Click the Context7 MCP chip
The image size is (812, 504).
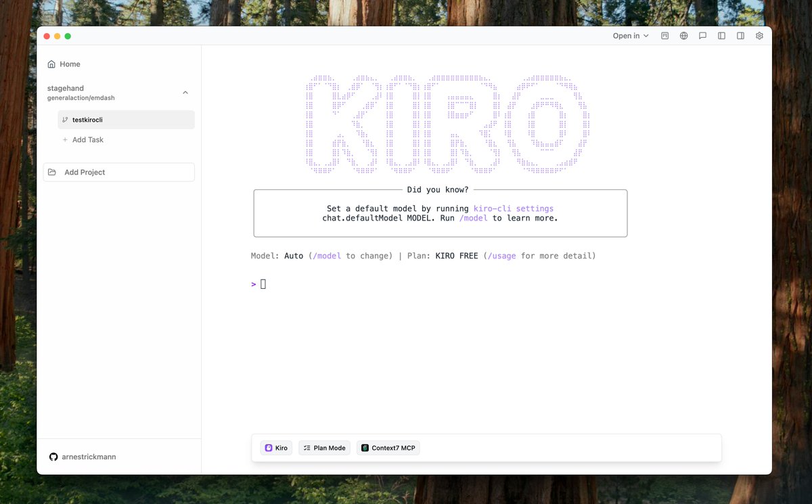click(388, 448)
